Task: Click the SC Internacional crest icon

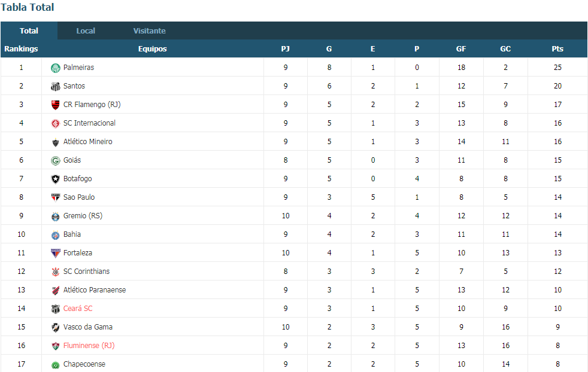Action: coord(56,124)
